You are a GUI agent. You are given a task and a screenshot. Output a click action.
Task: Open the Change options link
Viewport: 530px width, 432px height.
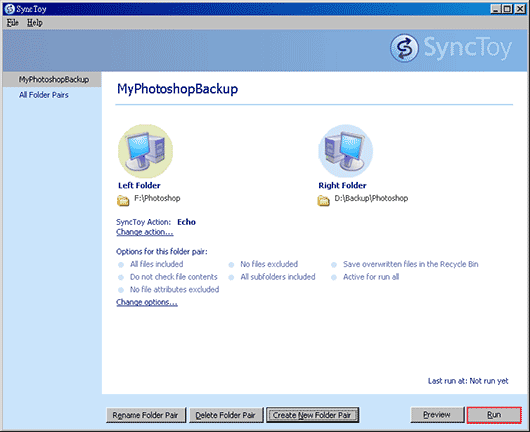click(147, 302)
